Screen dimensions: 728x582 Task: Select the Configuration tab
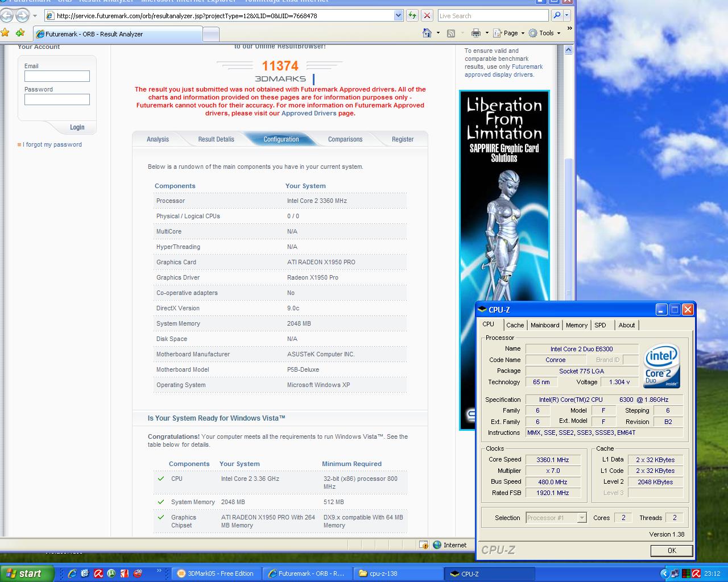coord(281,139)
